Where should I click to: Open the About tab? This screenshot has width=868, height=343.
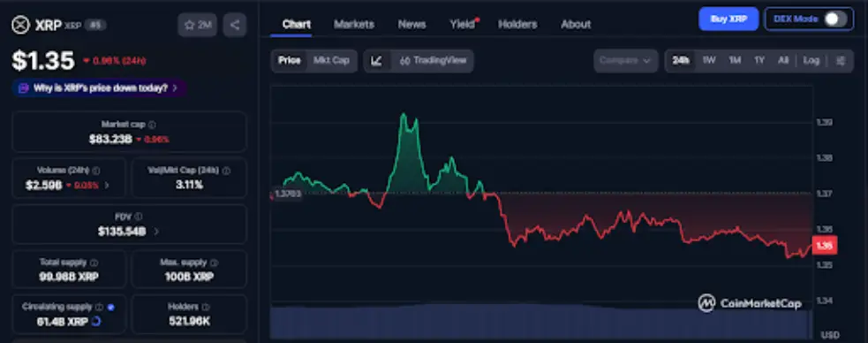[x=576, y=25]
